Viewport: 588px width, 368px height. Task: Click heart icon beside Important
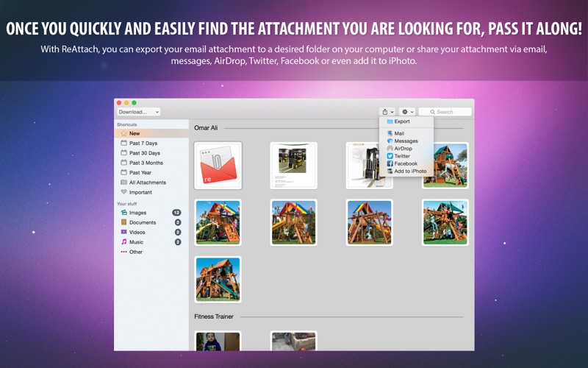coord(123,191)
